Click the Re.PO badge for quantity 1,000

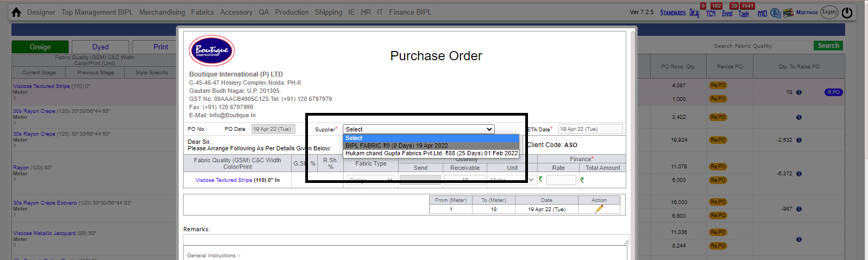point(718,99)
